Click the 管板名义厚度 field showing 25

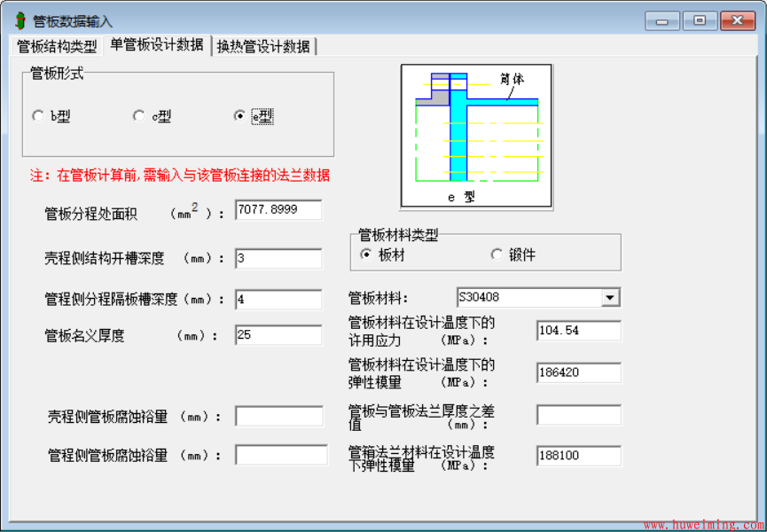pyautogui.click(x=277, y=334)
